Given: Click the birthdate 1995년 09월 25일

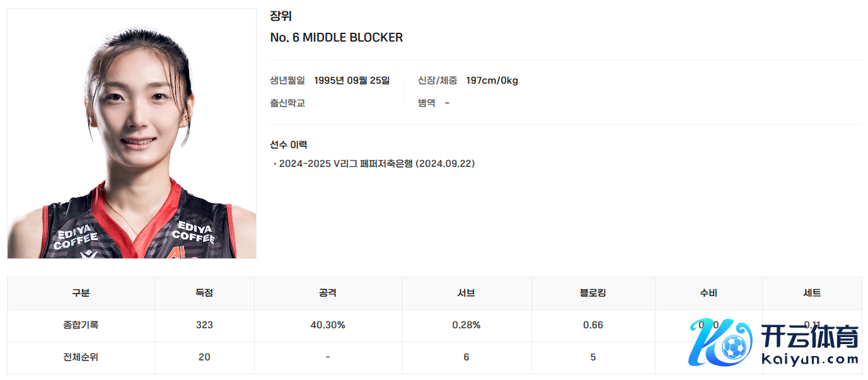Looking at the screenshot, I should [x=352, y=80].
